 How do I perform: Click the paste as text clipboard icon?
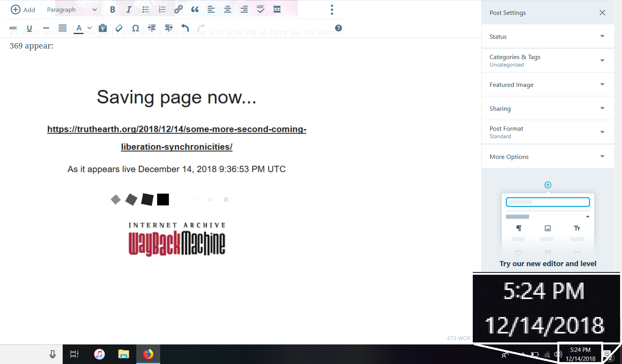tap(103, 28)
